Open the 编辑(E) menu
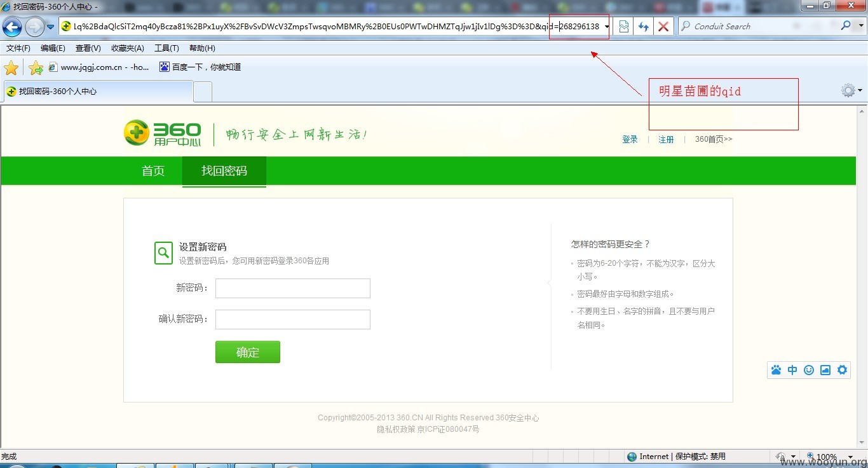The image size is (868, 468). click(53, 48)
